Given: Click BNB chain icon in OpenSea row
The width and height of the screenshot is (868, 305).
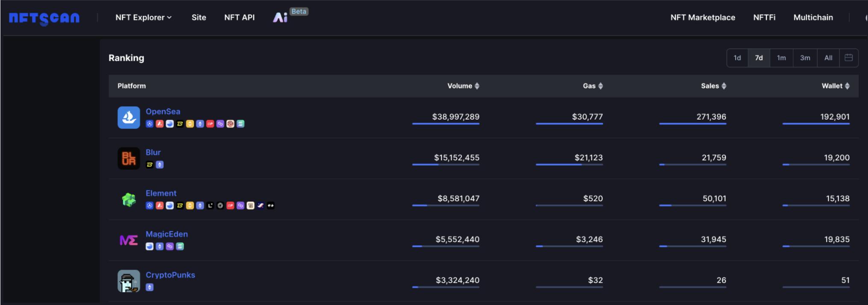Looking at the screenshot, I should tap(190, 124).
